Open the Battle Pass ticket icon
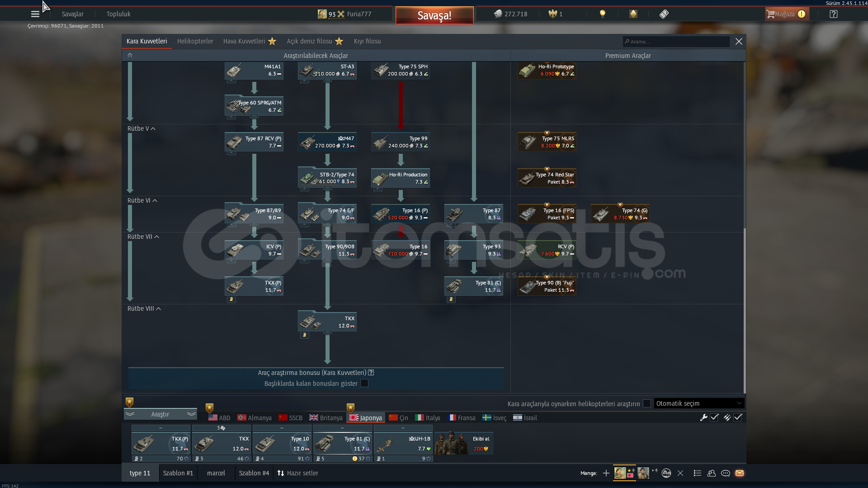This screenshot has height=488, width=868. [664, 14]
